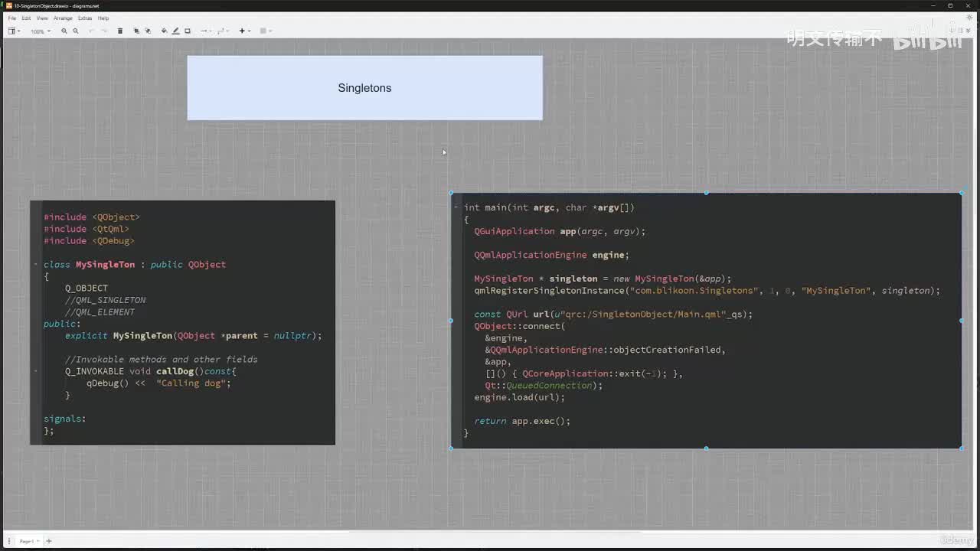Open the Arrange menu

tap(63, 18)
